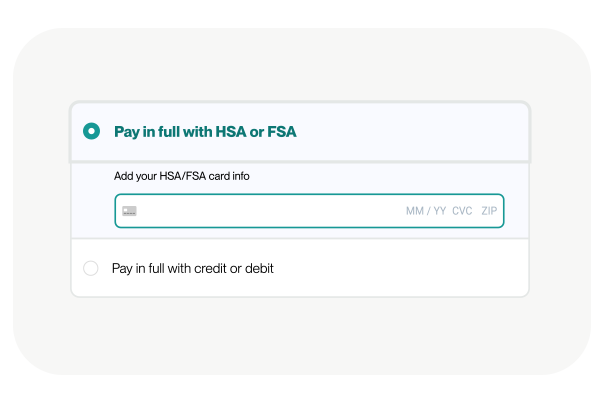Click the "Pay in full with HSA or FSA" heading
Image resolution: width=600 pixels, height=400 pixels.
tap(205, 131)
